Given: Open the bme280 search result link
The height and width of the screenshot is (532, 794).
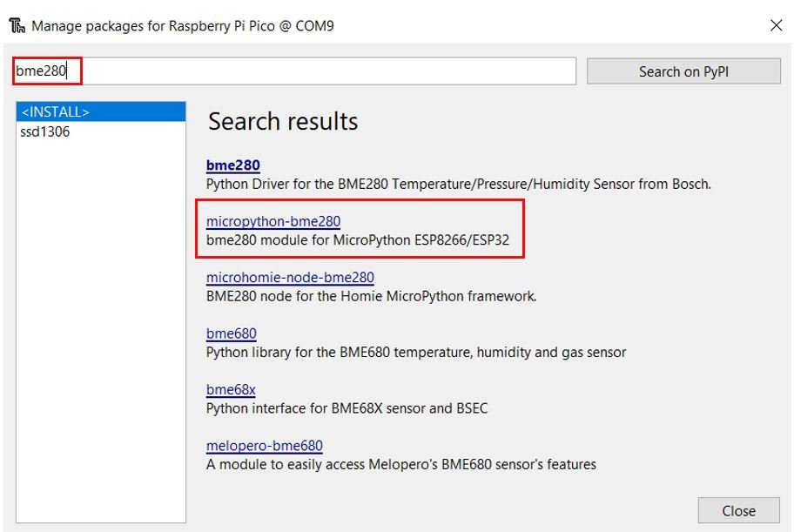Looking at the screenshot, I should click(233, 165).
